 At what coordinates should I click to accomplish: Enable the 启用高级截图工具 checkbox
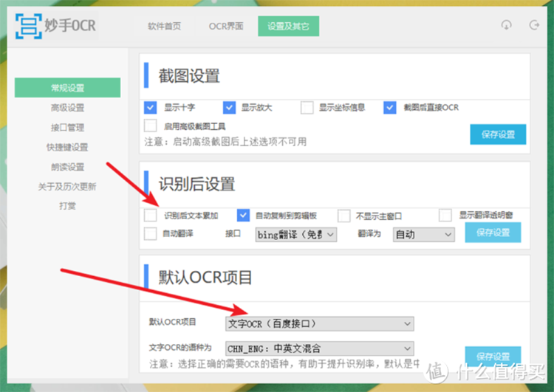coord(151,125)
